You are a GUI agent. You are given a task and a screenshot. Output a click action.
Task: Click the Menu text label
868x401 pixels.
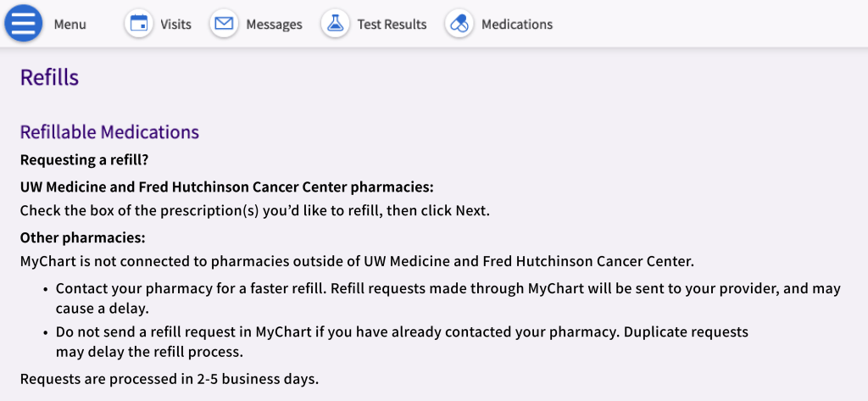click(x=70, y=25)
